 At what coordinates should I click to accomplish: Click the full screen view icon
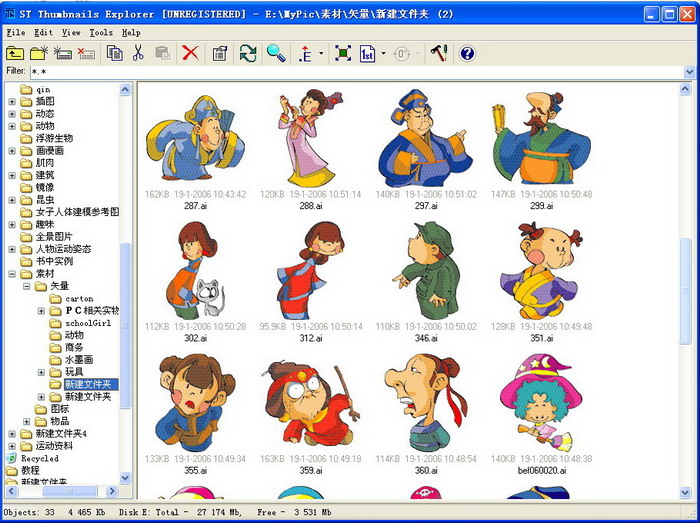click(343, 54)
